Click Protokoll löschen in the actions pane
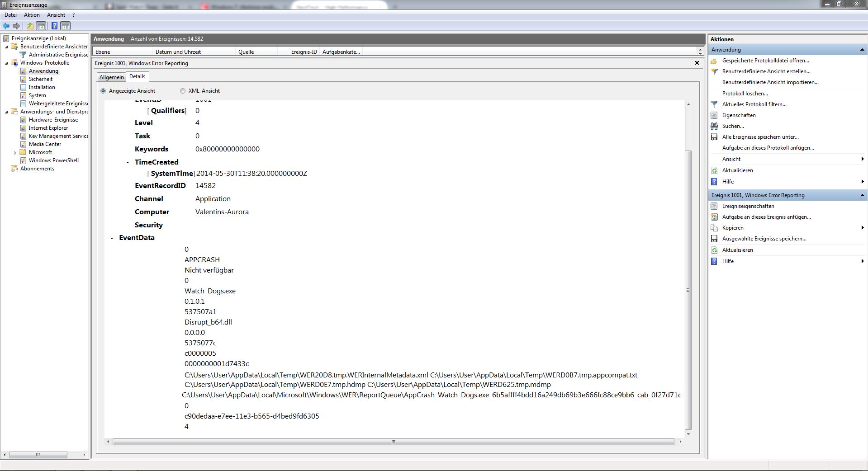Image resolution: width=868 pixels, height=471 pixels. [745, 94]
